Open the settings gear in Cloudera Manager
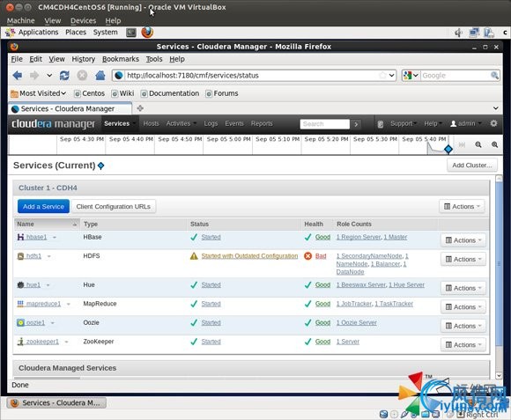This screenshot has height=420, width=511. (493, 123)
